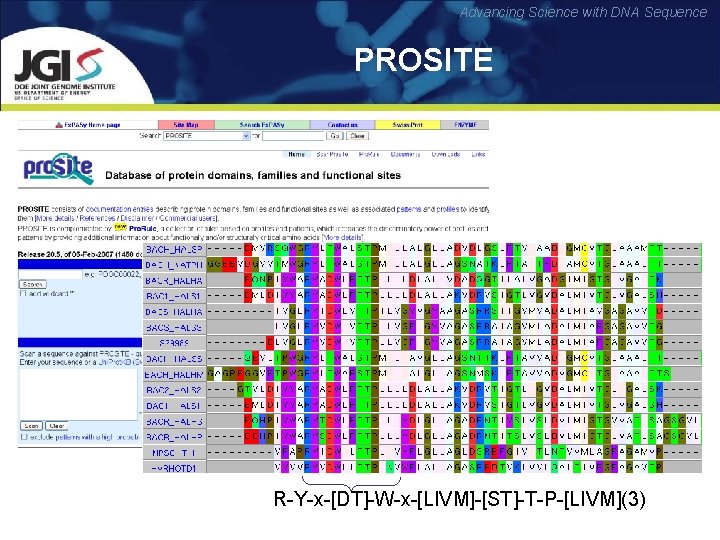Click the sequence entry text area
Viewport: 720px width, 540px height.
(x=79, y=394)
